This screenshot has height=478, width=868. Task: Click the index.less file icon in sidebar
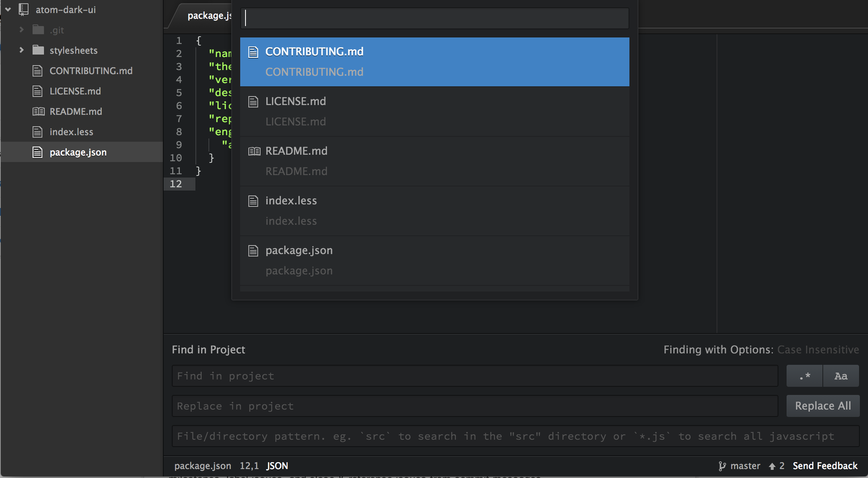tap(38, 132)
